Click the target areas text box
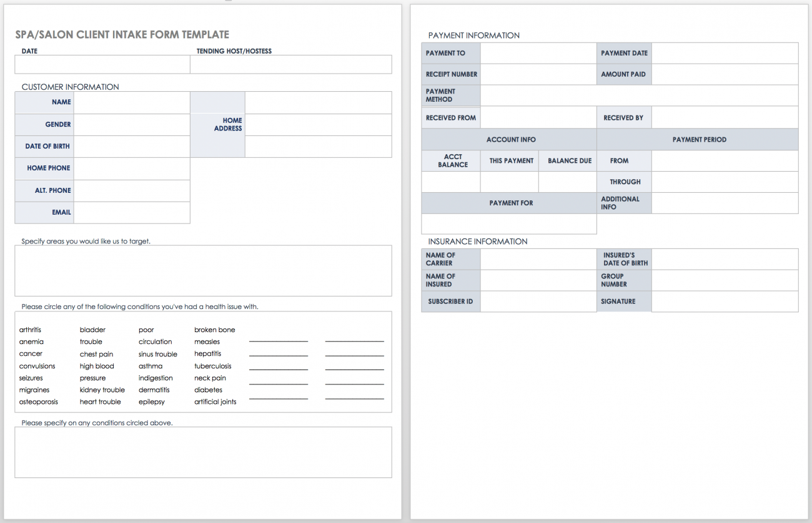812x523 pixels. point(203,271)
